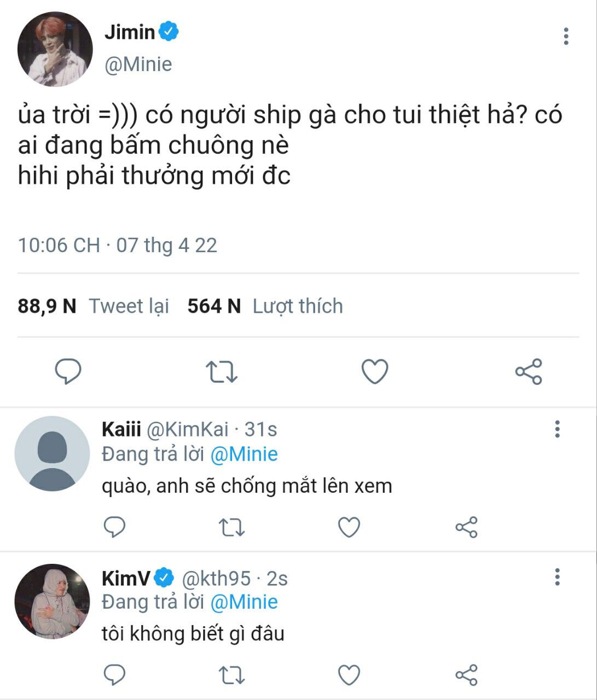
Task: Share Jimin's main tweet
Action: click(x=529, y=372)
